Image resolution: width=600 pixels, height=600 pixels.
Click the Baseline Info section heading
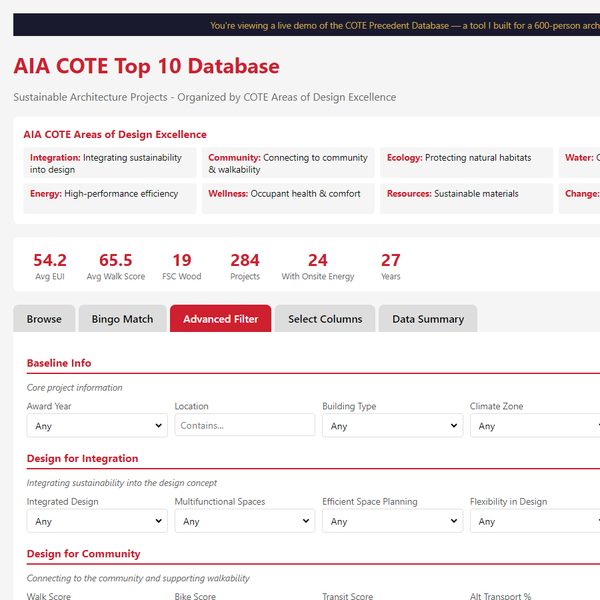[59, 363]
